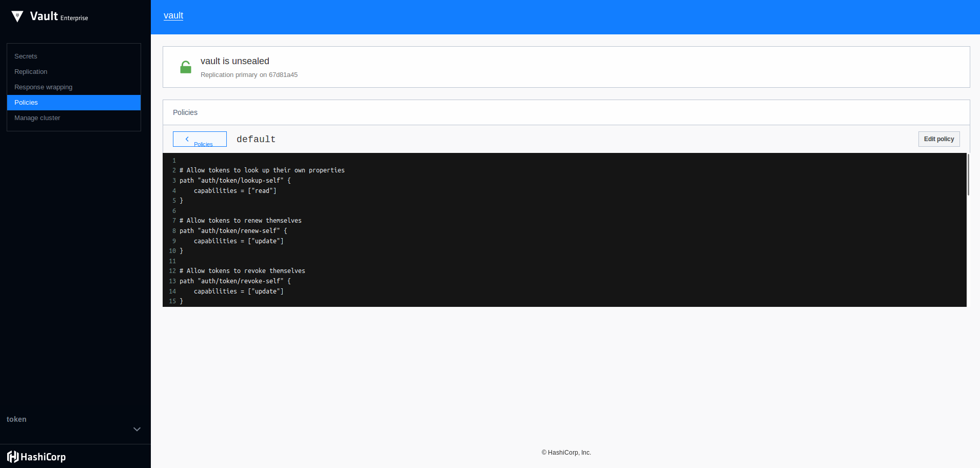Click the Policies panel heading
Image resolution: width=980 pixels, height=468 pixels.
click(185, 112)
